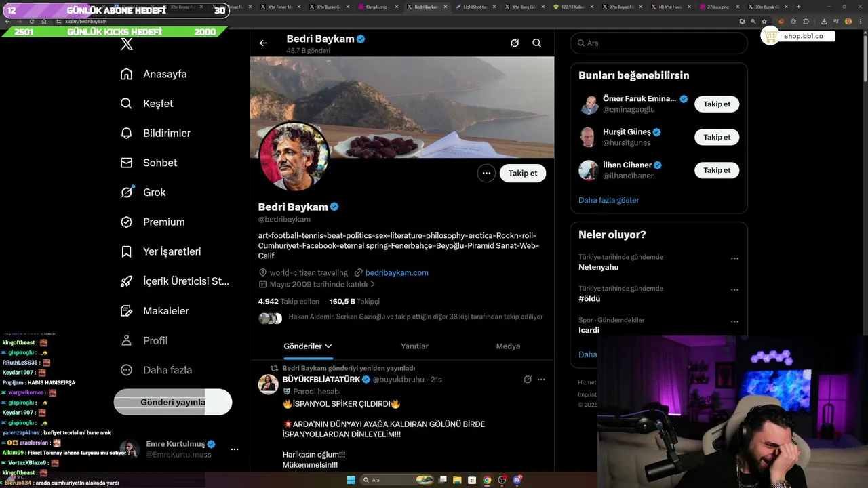Open the 4.942 Takip edilen list
Screen dimensions: 868x488
[289, 301]
